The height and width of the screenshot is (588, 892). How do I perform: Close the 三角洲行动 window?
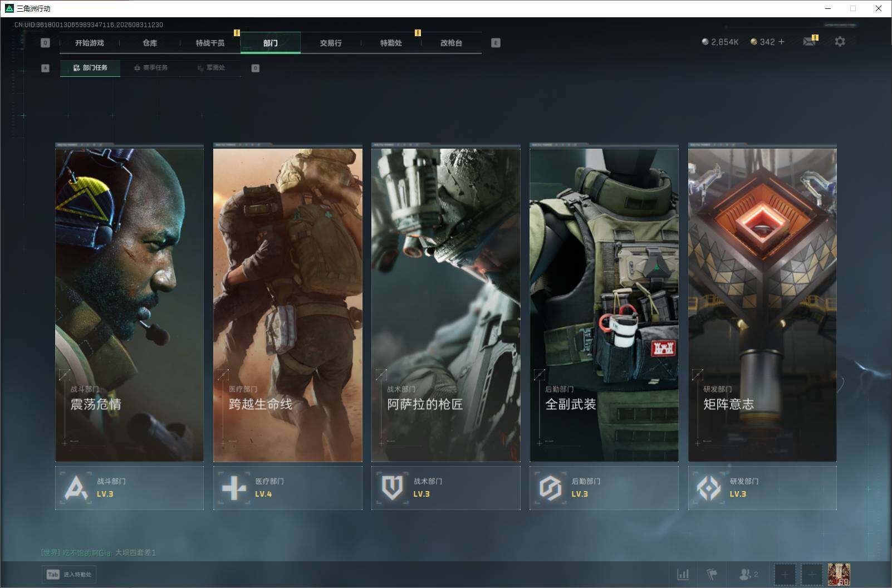tap(879, 8)
